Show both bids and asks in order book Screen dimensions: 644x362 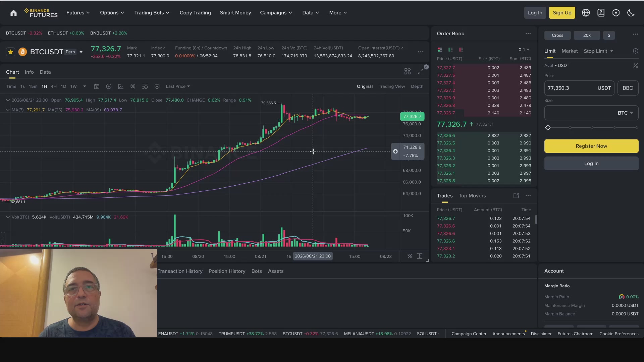coord(440,50)
